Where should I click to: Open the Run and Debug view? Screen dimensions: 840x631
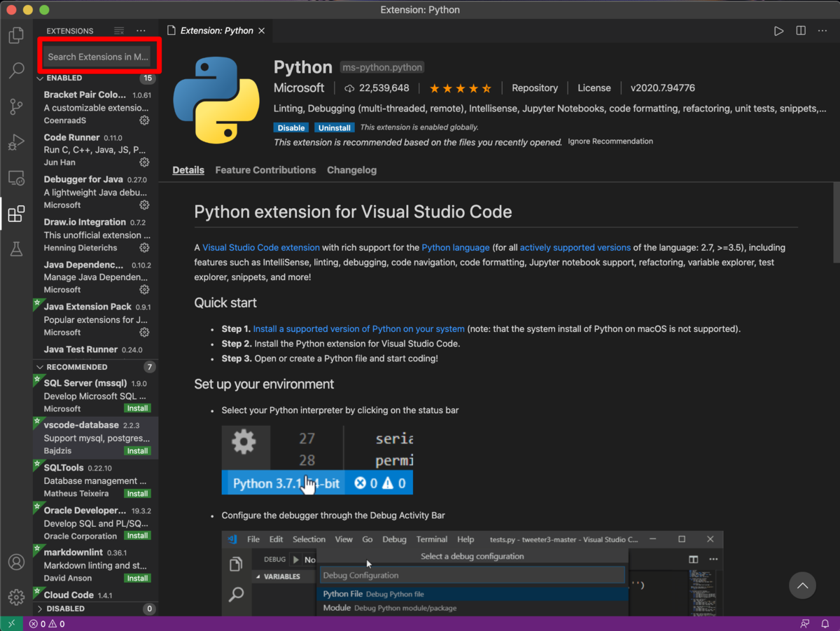16,143
